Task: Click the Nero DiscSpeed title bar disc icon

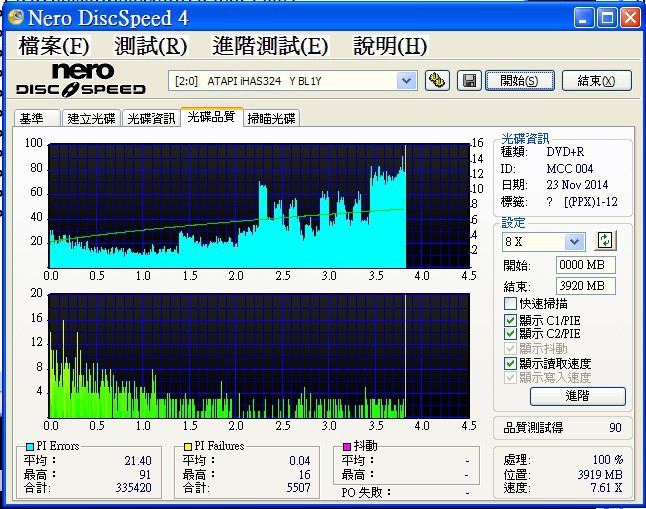Action: (16, 17)
